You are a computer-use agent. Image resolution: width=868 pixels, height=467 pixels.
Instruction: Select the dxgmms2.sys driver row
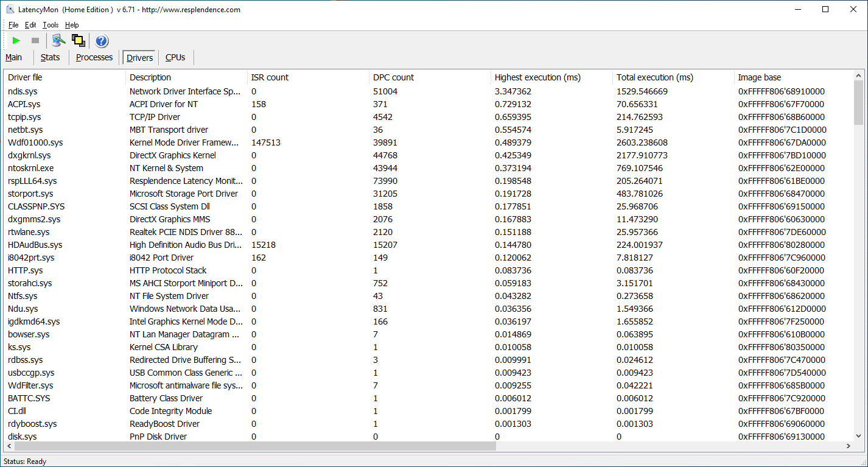(429, 219)
